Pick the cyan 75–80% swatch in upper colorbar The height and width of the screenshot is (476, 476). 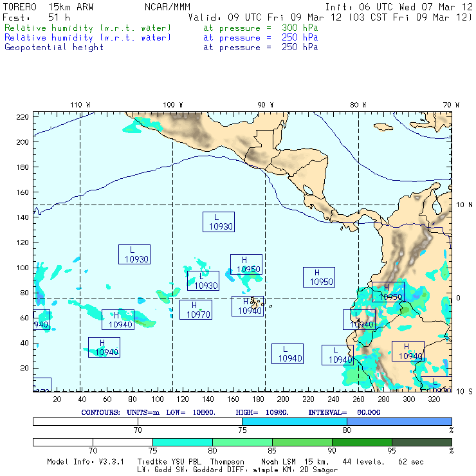point(295,422)
